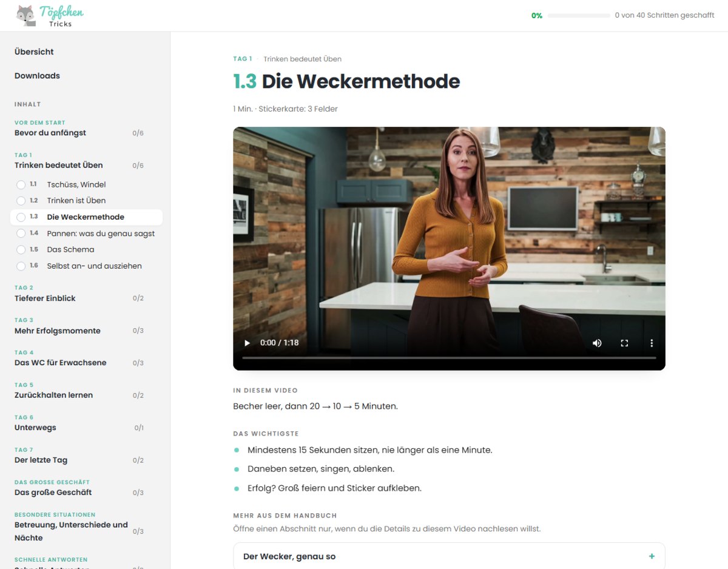Click the Töpfchen Tricks fox logo
Viewport: 728px width, 569px height.
[50, 16]
